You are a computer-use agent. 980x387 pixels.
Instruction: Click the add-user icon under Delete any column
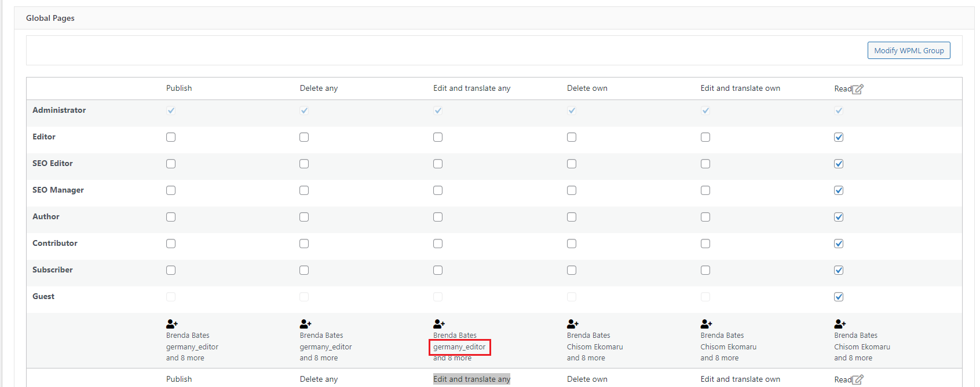pyautogui.click(x=306, y=324)
